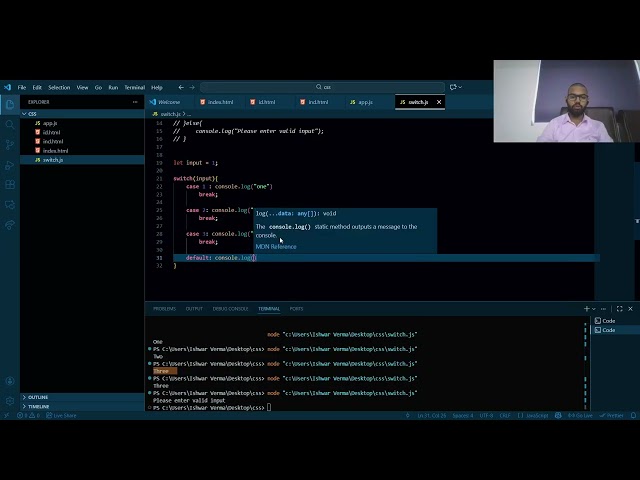Open the Live Share activity bar icon

click(x=10, y=224)
